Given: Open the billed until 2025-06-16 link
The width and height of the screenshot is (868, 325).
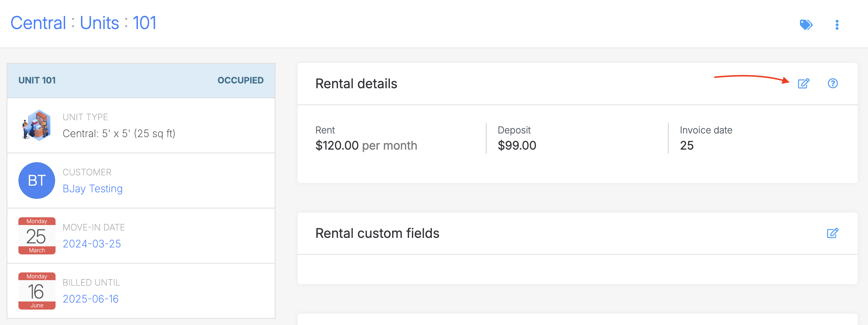Looking at the screenshot, I should (91, 299).
